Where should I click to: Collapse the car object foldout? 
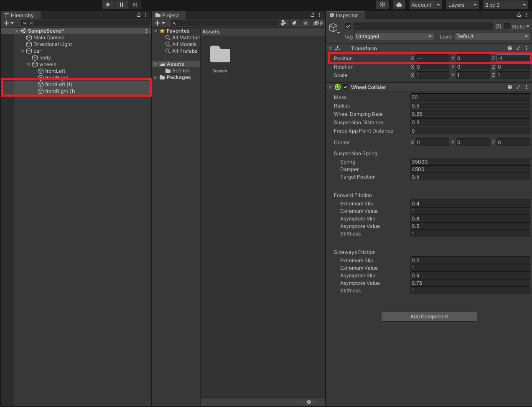(23, 51)
